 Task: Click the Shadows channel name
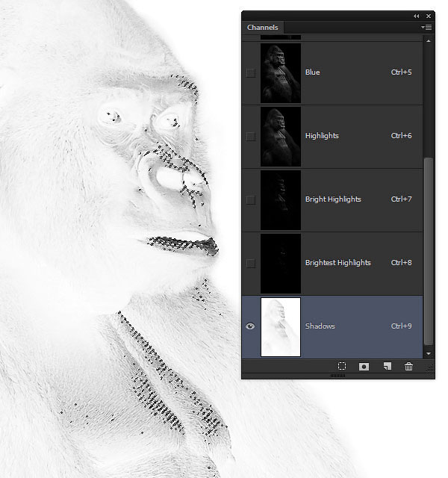click(x=320, y=326)
